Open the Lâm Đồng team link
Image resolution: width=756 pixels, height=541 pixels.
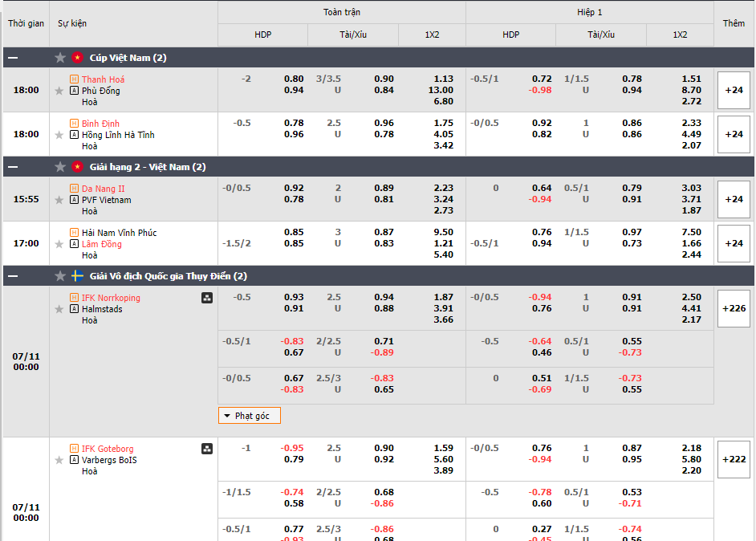pyautogui.click(x=102, y=244)
